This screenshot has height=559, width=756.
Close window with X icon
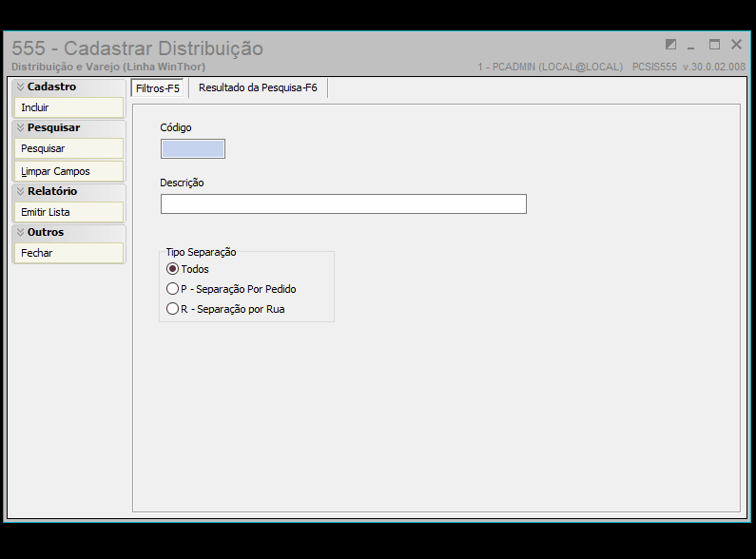coord(736,45)
